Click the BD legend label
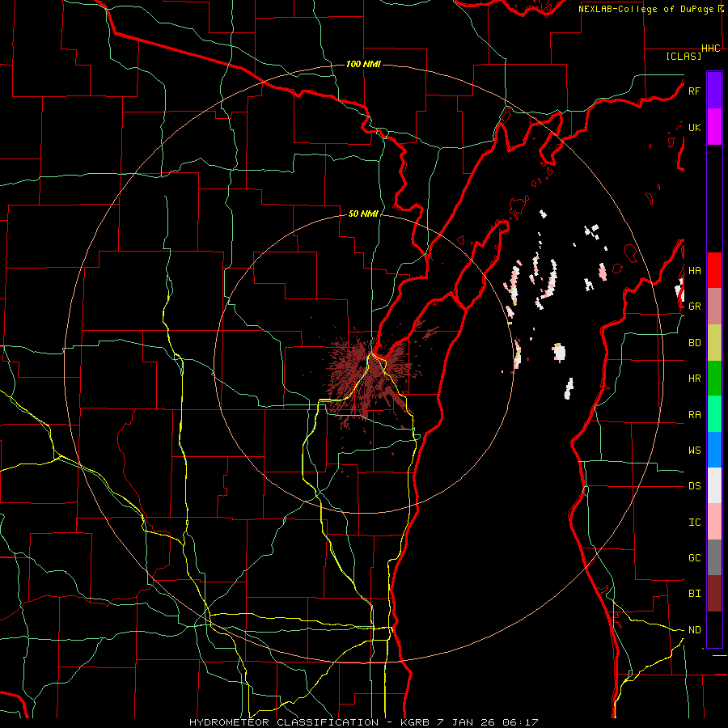Image resolution: width=728 pixels, height=728 pixels. (x=694, y=343)
